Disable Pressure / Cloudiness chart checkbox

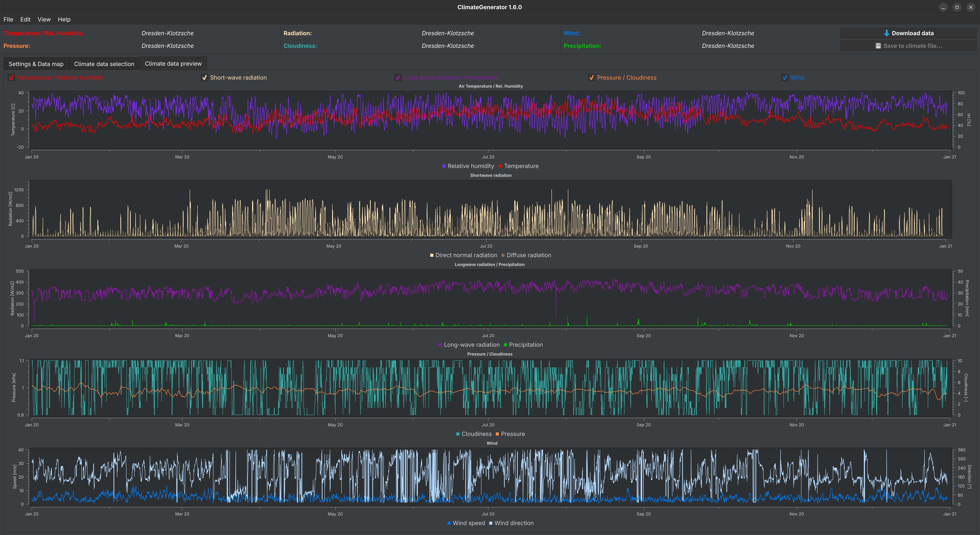click(x=591, y=77)
